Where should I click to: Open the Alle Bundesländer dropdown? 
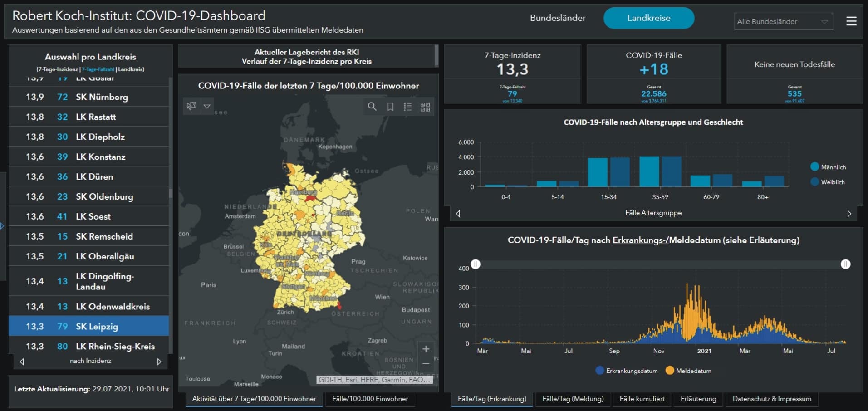pos(783,21)
